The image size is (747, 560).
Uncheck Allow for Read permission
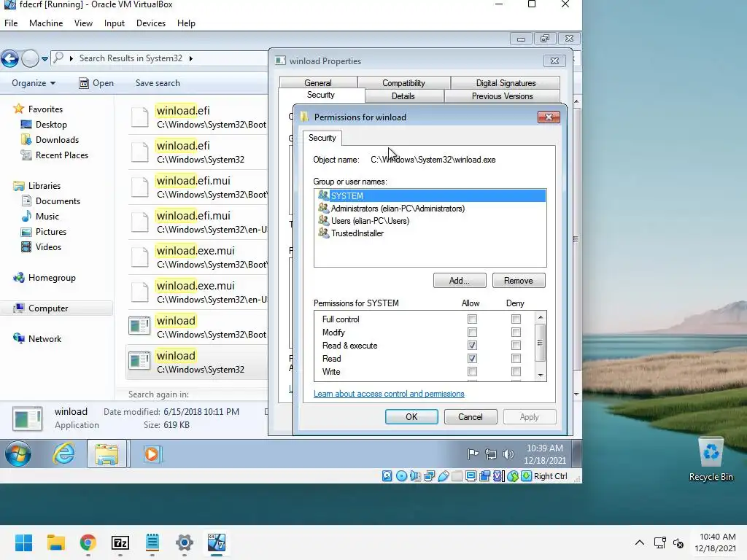(472, 358)
